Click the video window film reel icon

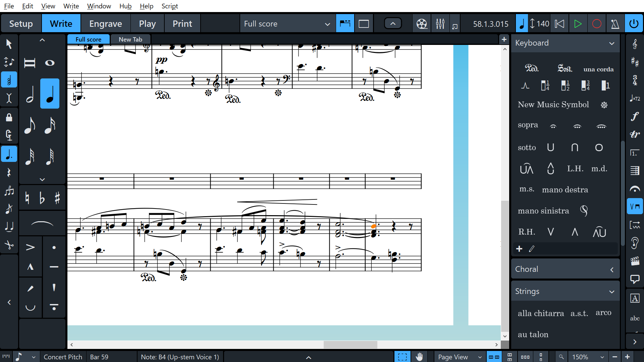(x=422, y=24)
